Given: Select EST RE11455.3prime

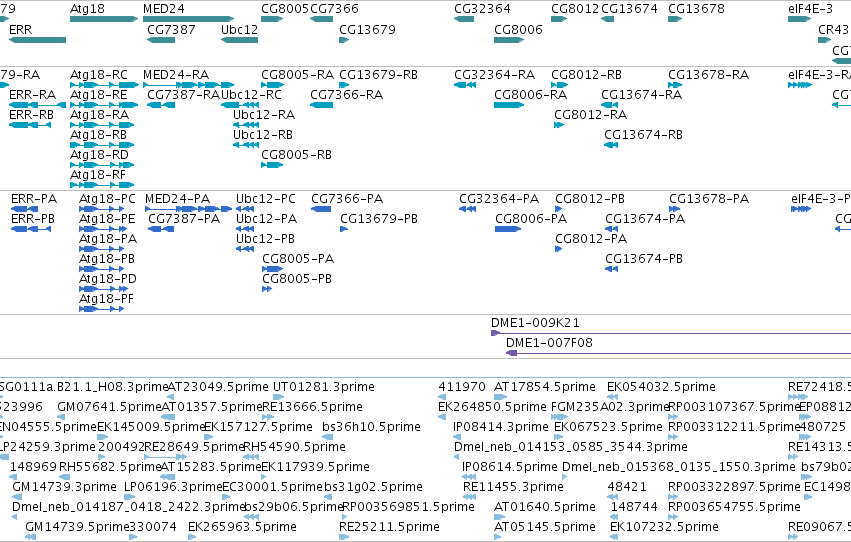Looking at the screenshot, I should click(513, 488).
